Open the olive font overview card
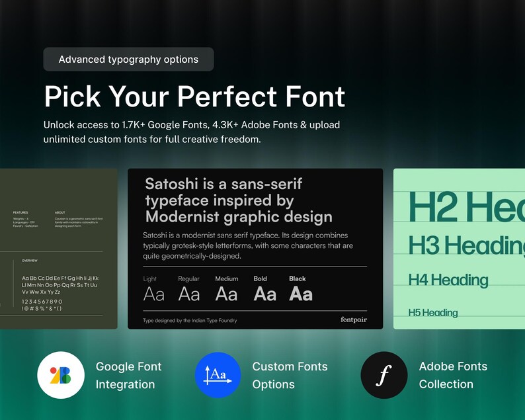This screenshot has height=420, width=525. [59, 249]
